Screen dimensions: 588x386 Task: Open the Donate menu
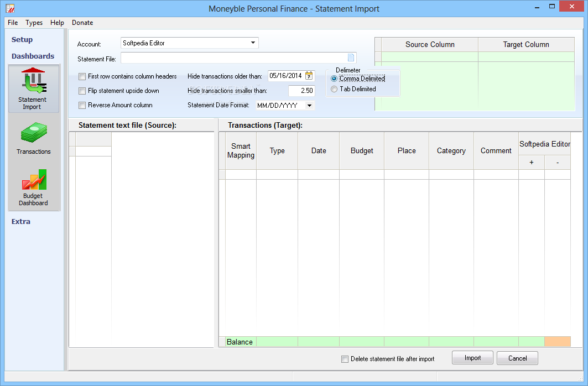pyautogui.click(x=82, y=23)
